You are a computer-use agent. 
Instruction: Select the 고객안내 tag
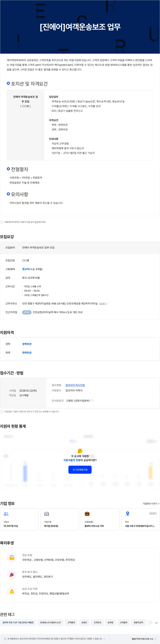pyautogui.click(x=97, y=622)
